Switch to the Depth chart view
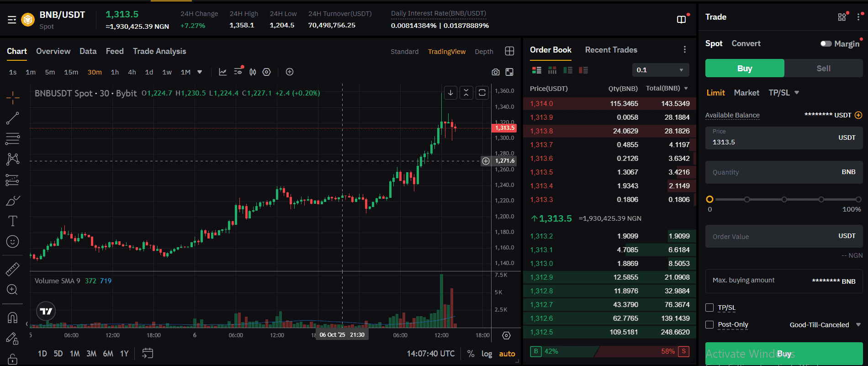868x366 pixels. coord(484,52)
